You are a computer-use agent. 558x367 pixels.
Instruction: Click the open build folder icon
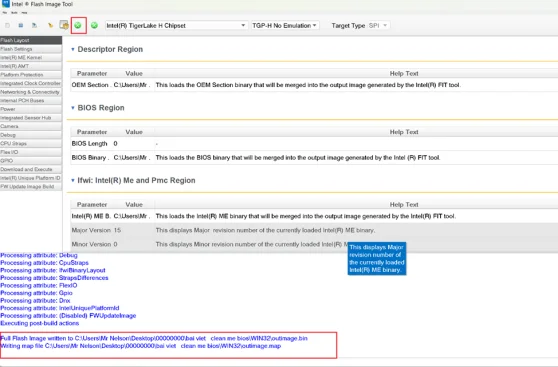click(64, 25)
